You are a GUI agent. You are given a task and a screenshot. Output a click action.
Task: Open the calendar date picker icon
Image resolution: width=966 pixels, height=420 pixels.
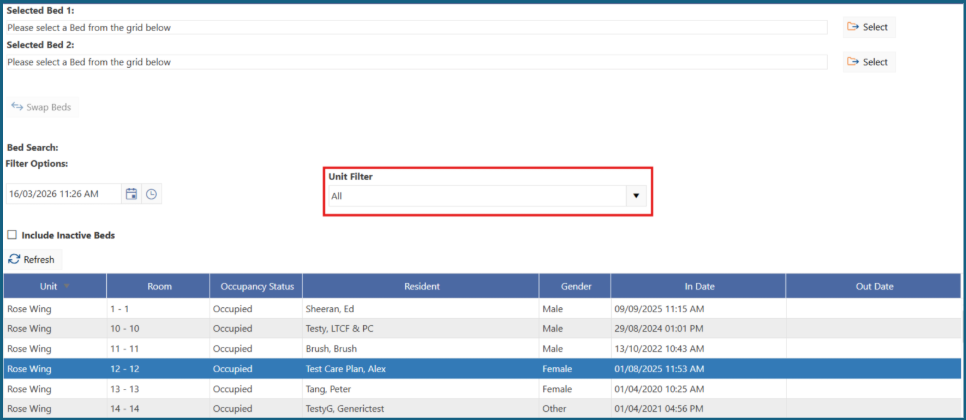click(131, 194)
